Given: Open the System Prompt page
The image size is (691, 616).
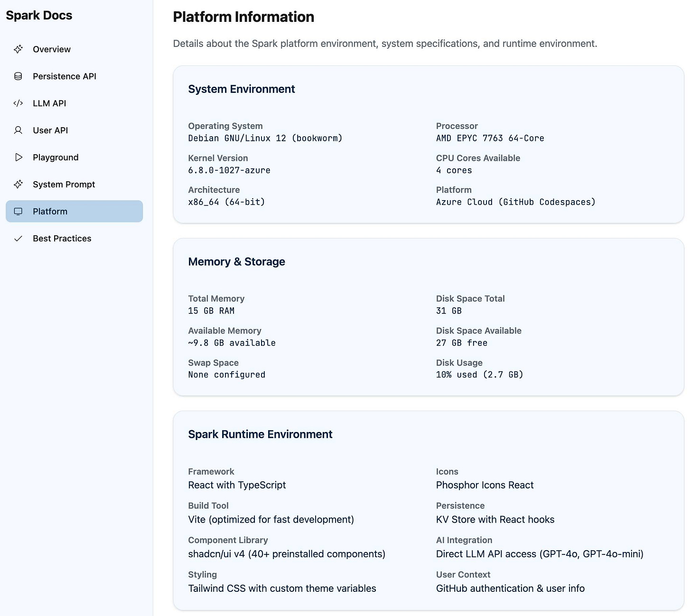Looking at the screenshot, I should 64,184.
